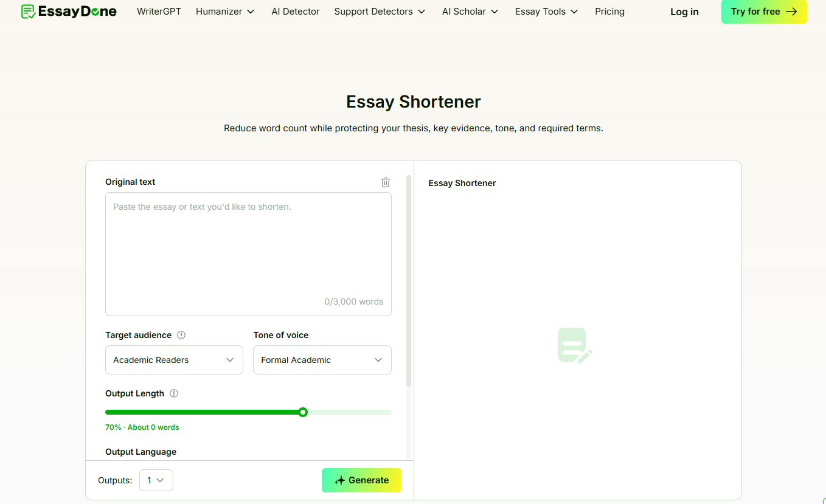Clear original text with trash icon
The image size is (826, 504).
click(386, 182)
